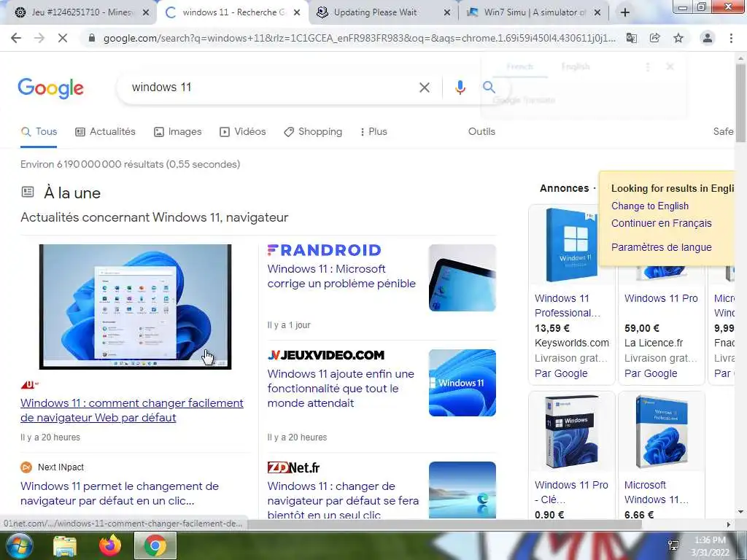Open the Frandroid article on problème pénible
This screenshot has width=747, height=560.
341,276
